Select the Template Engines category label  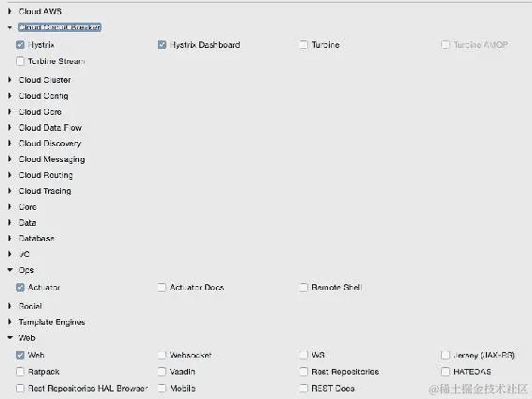pyautogui.click(x=52, y=322)
